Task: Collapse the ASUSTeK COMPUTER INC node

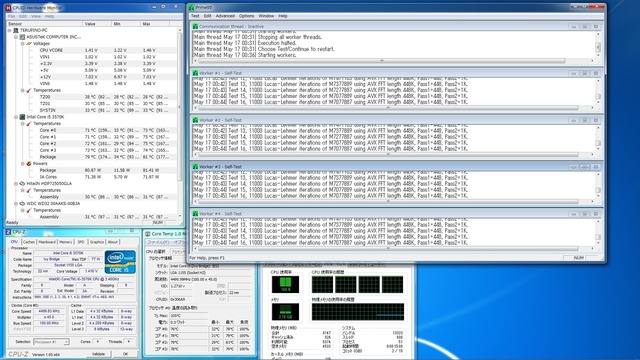Action: click(x=16, y=37)
